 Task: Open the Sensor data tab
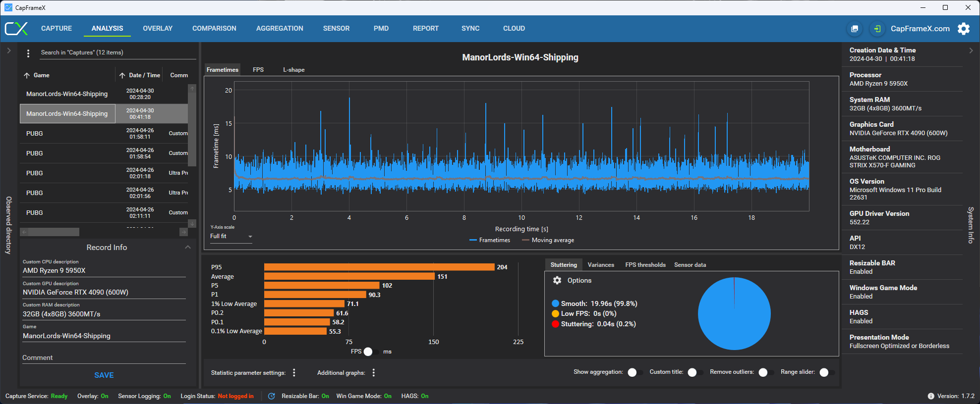point(690,265)
